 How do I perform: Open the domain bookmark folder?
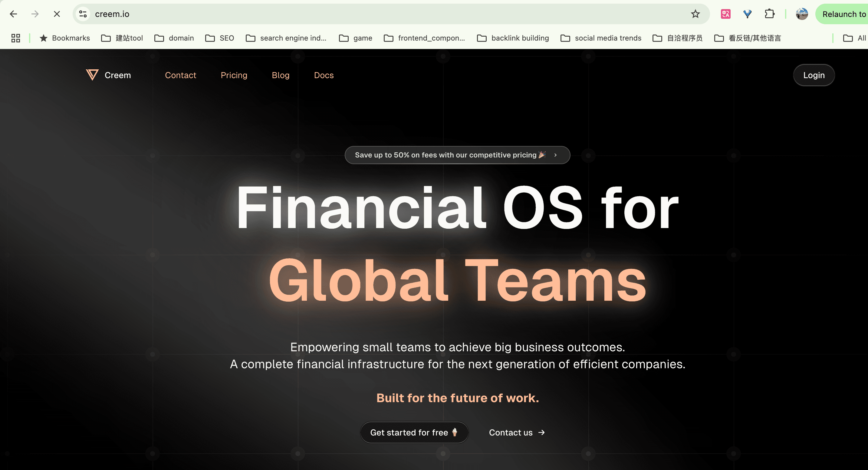pos(174,38)
